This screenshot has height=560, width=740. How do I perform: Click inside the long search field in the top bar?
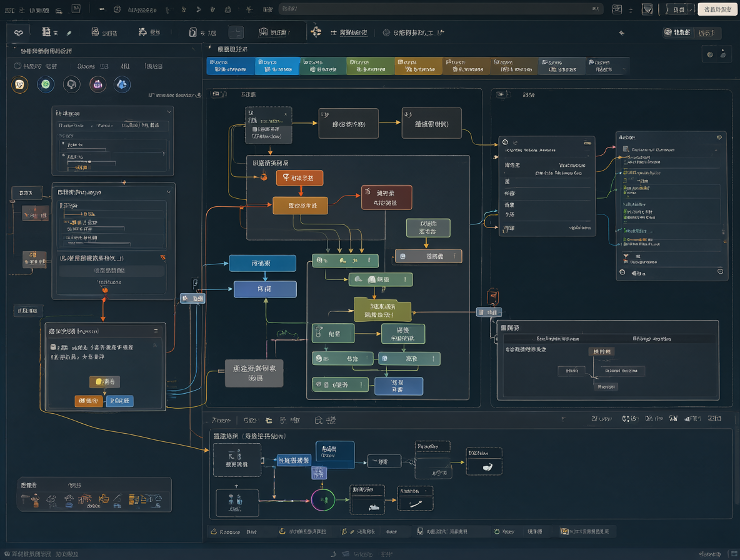pyautogui.click(x=441, y=9)
